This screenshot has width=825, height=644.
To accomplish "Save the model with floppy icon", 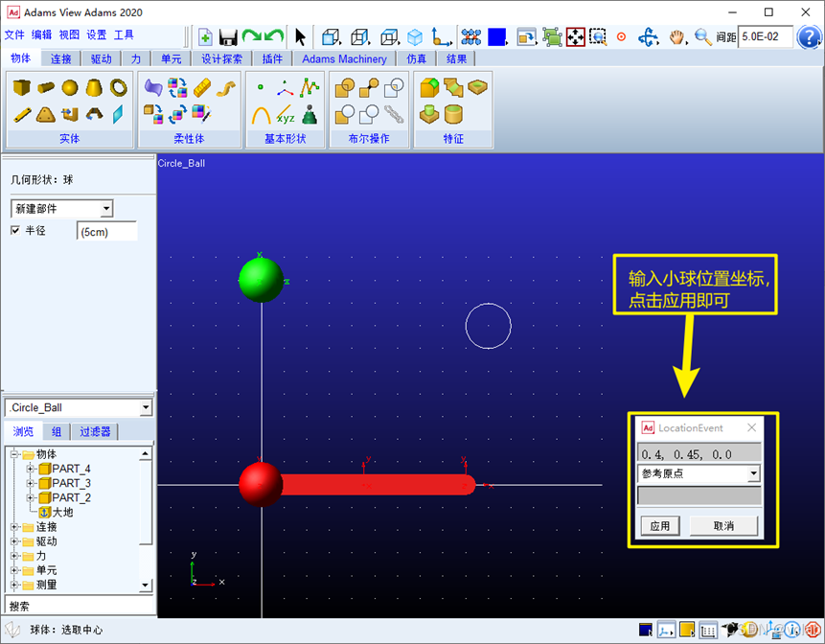I will pos(228,37).
